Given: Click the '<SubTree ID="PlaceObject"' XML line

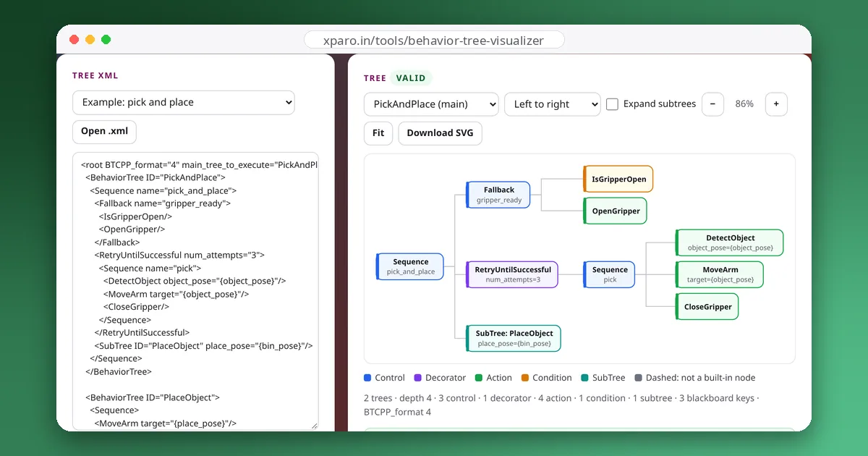Looking at the screenshot, I should click(203, 346).
